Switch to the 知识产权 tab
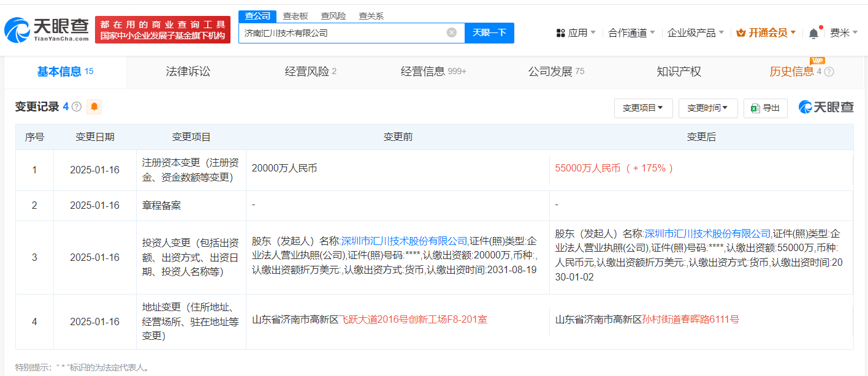The height and width of the screenshot is (376, 868). click(679, 72)
